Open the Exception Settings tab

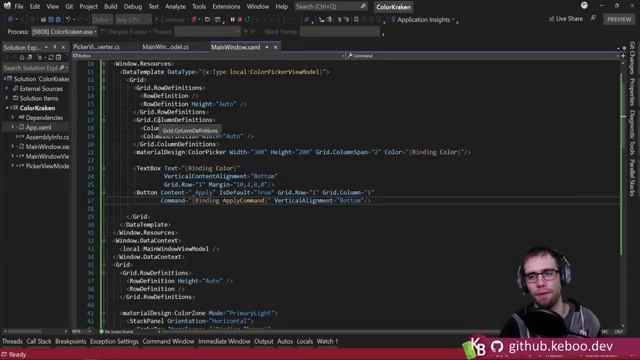(x=114, y=342)
